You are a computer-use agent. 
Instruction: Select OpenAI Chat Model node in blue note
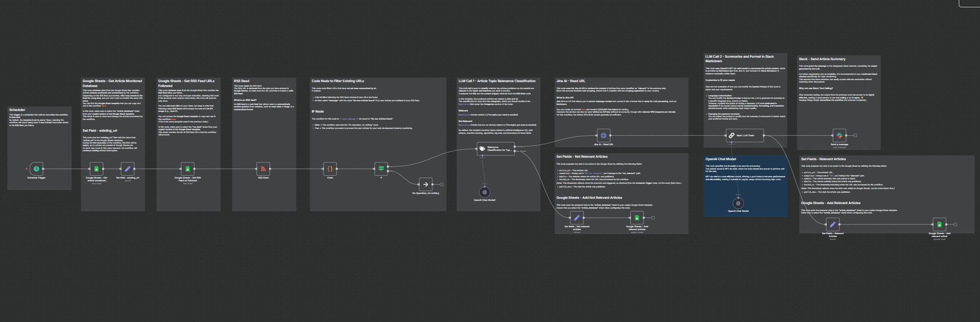pos(738,203)
